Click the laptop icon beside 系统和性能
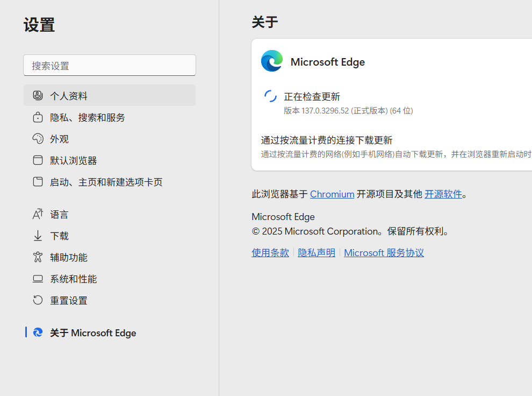Image resolution: width=532 pixels, height=396 pixels. click(x=38, y=279)
